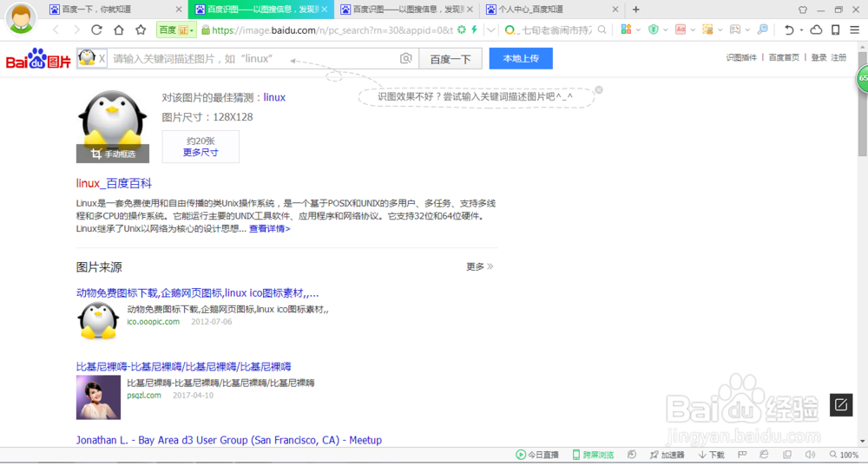868x466 pixels.
Task: Click 百度首页 link in header
Action: (784, 57)
